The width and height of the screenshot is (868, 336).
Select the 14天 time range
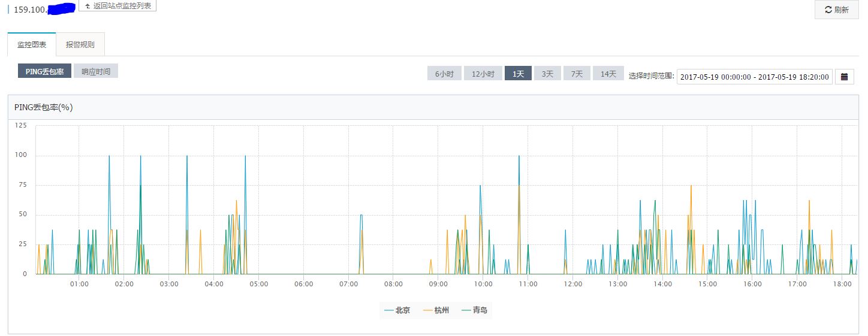click(608, 74)
